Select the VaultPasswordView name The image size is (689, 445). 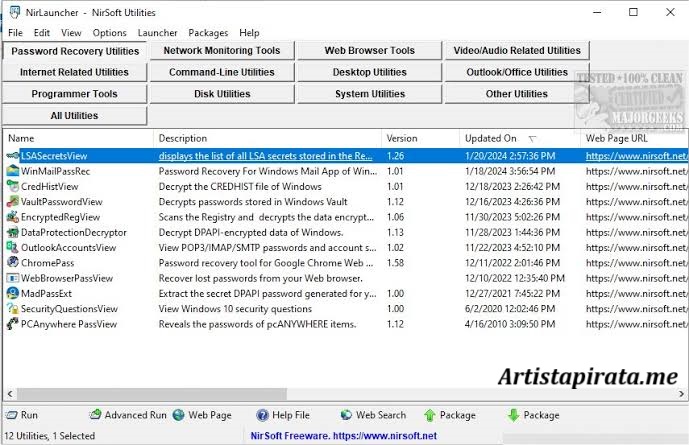(x=62, y=202)
